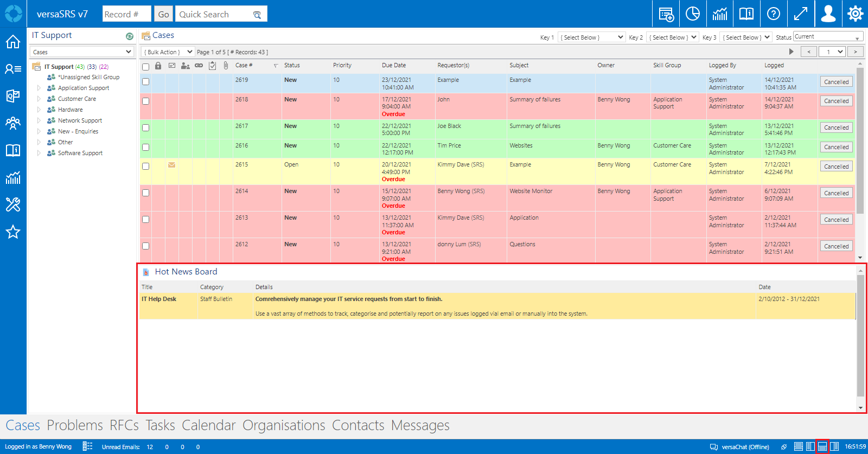This screenshot has width=868, height=454.
Task: Click the Favorites star sidebar icon
Action: 13,232
